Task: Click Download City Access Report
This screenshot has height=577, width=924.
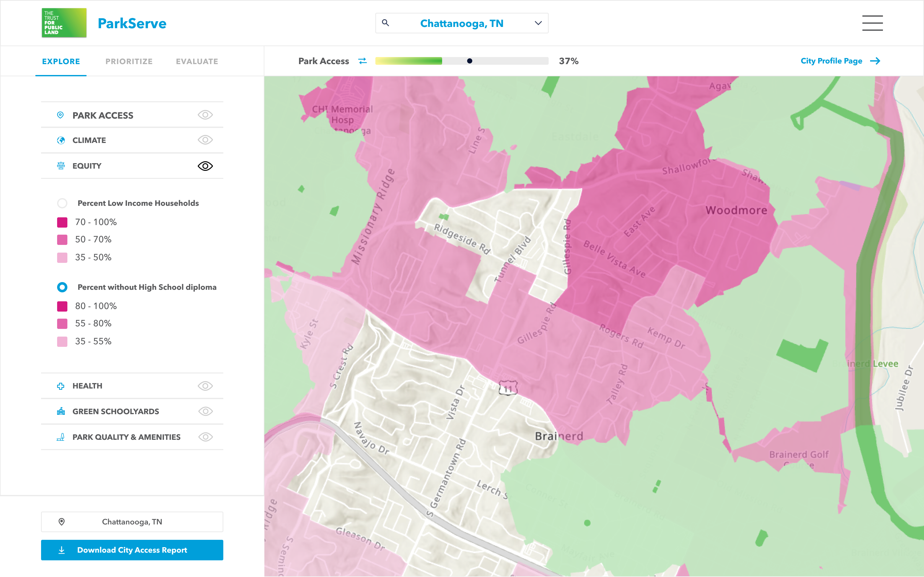Action: (x=132, y=550)
